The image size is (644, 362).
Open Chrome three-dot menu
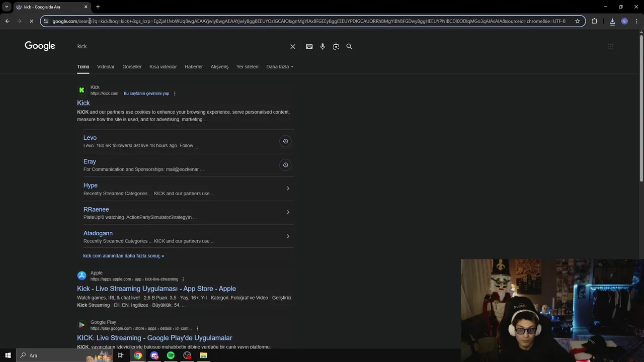(x=636, y=21)
